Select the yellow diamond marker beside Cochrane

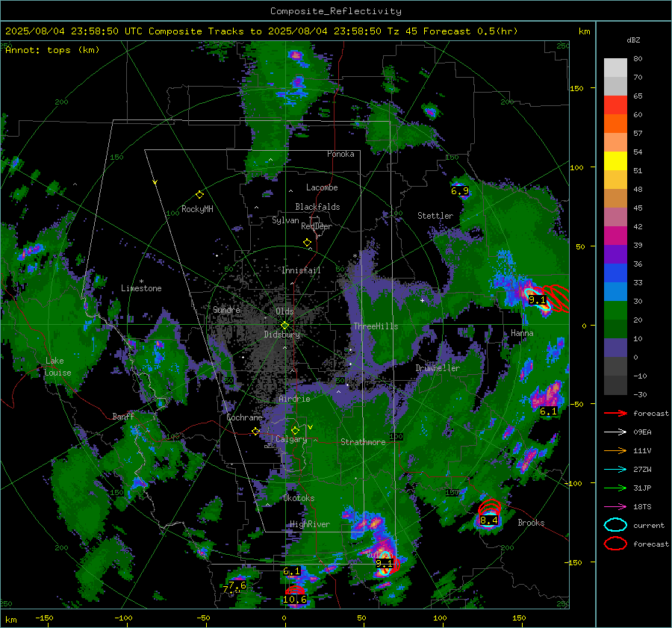pos(255,432)
